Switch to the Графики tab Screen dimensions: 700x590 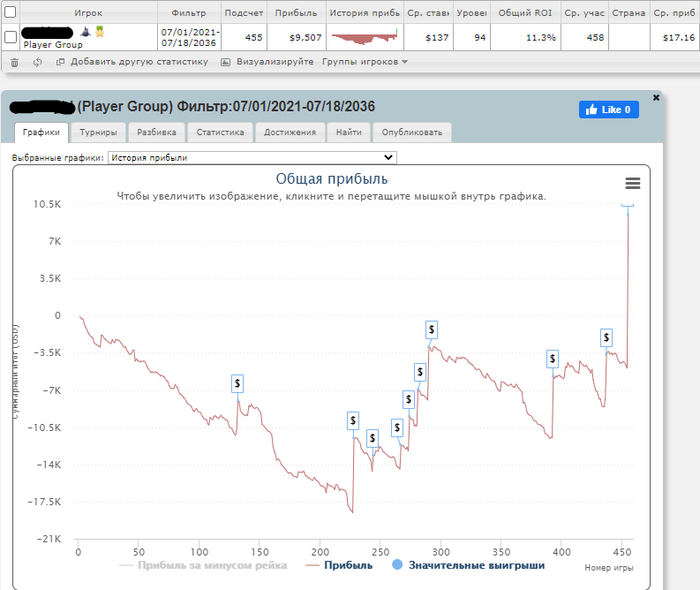tap(41, 133)
